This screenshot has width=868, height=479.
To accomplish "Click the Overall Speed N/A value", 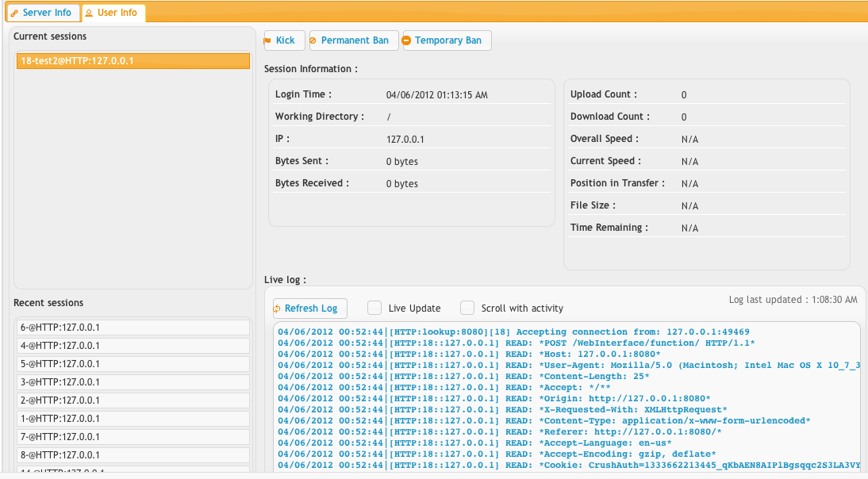I will (x=689, y=140).
